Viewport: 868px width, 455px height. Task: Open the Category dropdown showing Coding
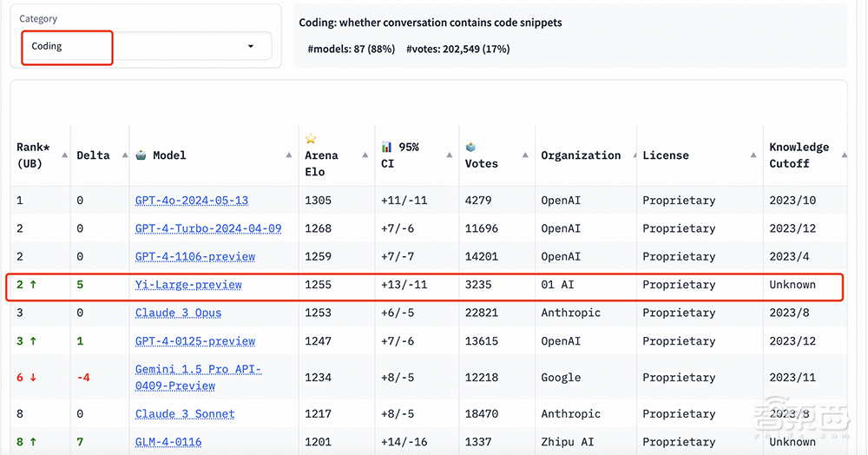coord(146,46)
